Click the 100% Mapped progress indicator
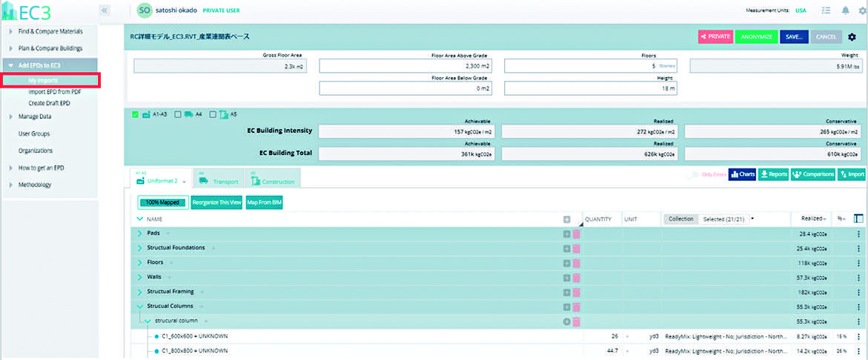 pyautogui.click(x=163, y=203)
